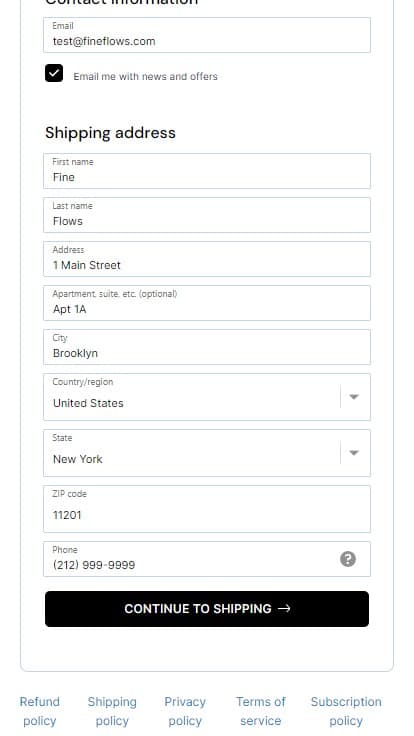Viewport: 414px width, 736px height.
Task: Click the phone help question mark icon
Action: coord(347,559)
